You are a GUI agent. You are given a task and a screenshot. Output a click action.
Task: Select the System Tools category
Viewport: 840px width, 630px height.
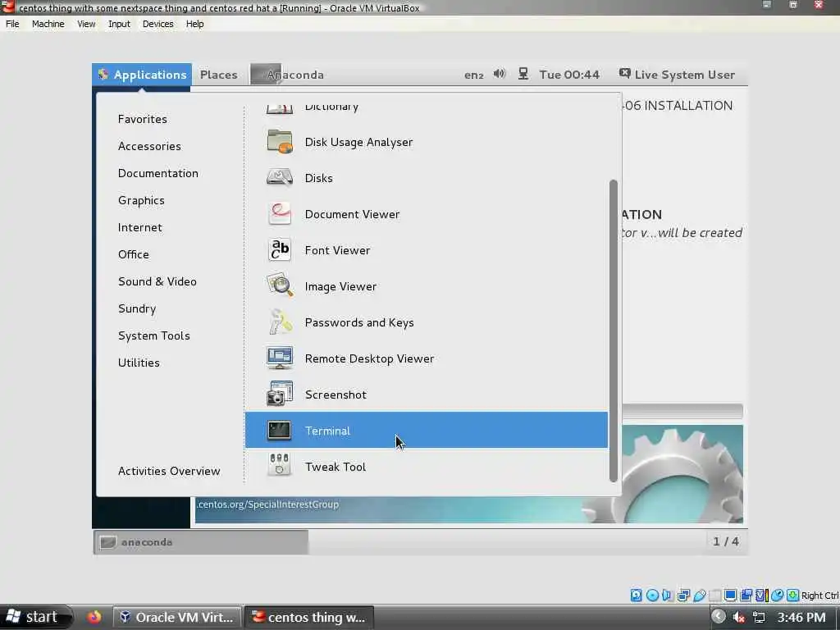tap(154, 336)
